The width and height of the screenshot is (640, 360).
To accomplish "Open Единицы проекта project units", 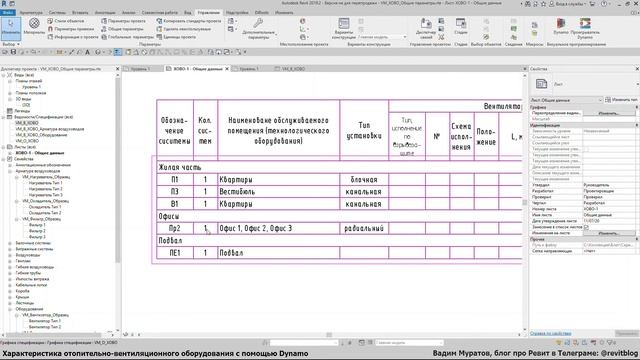I will [176, 37].
